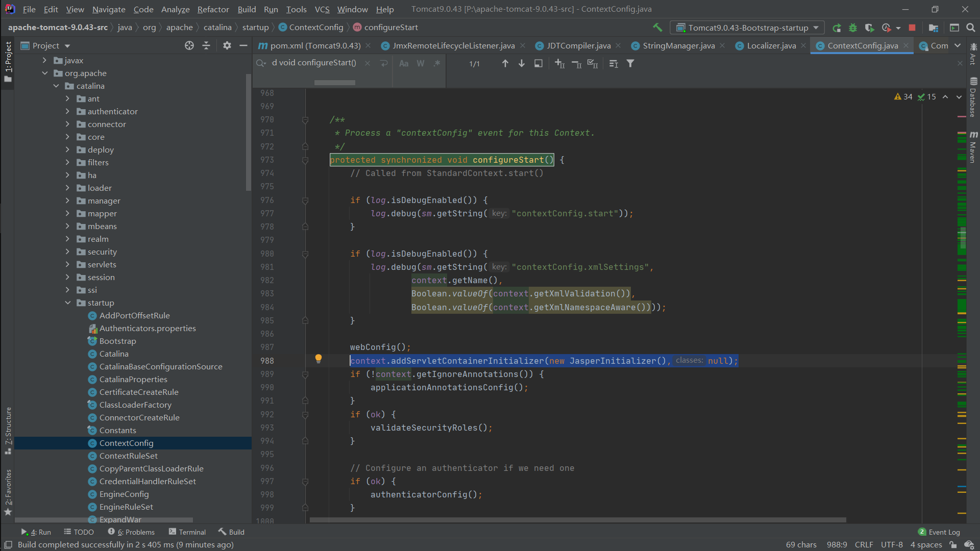The height and width of the screenshot is (551, 980).
Task: Click the filter results icon in search bar
Action: 630,63
